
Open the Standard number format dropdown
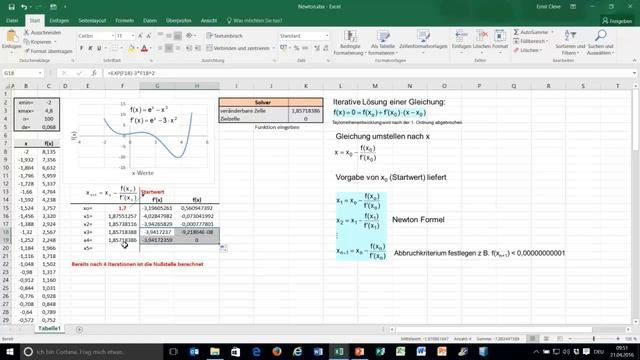coord(327,36)
